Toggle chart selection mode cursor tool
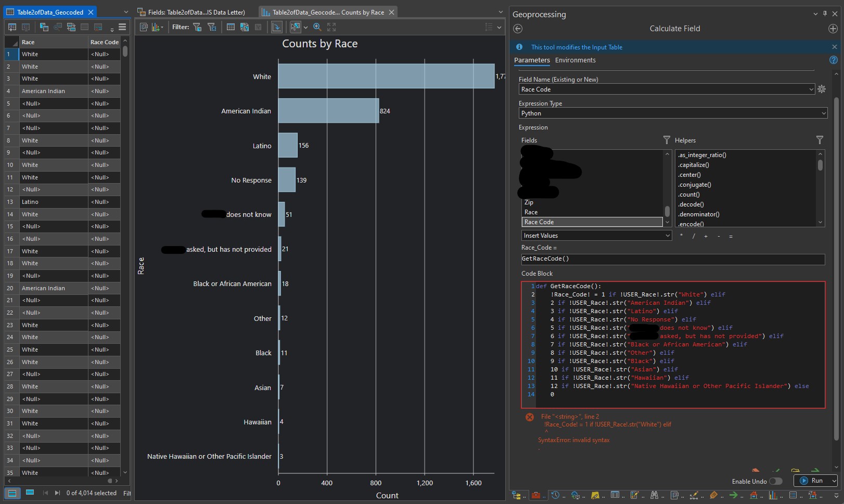The image size is (844, 504). [x=295, y=27]
